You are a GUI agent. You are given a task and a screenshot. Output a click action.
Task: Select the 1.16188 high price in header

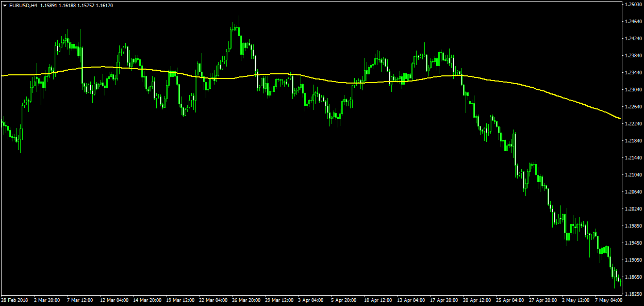(67, 5)
